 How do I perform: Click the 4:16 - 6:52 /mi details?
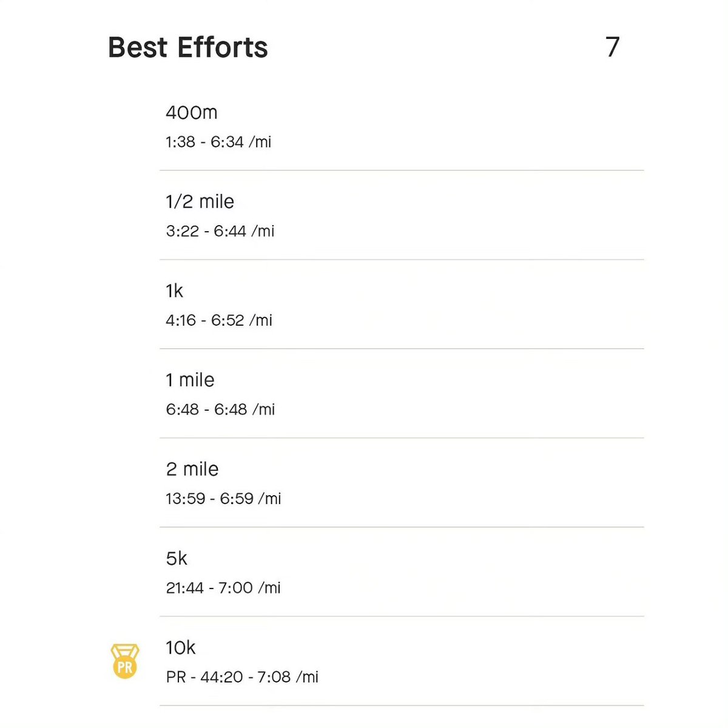click(219, 320)
